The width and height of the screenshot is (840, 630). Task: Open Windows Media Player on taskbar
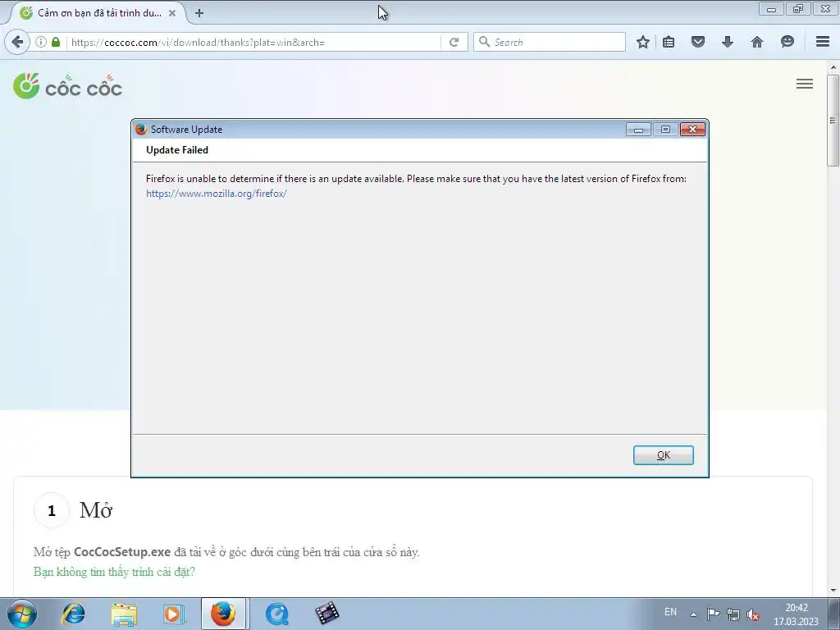(174, 614)
